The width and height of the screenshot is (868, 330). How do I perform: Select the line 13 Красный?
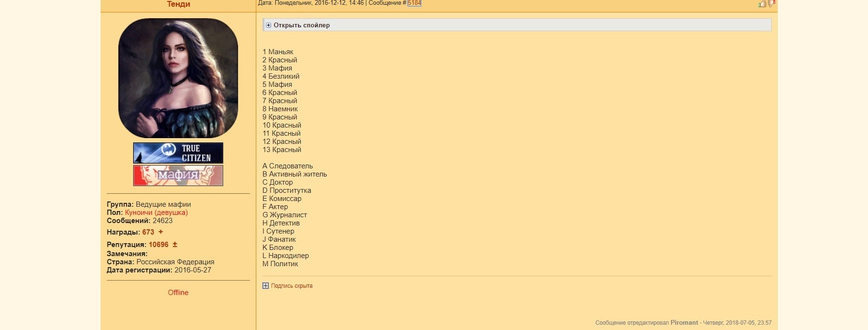point(282,150)
